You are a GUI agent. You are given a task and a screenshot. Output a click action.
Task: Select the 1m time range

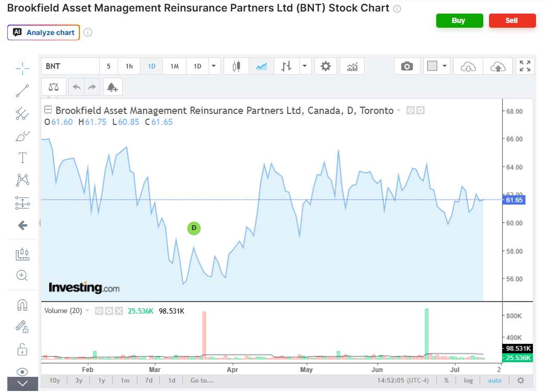click(125, 381)
